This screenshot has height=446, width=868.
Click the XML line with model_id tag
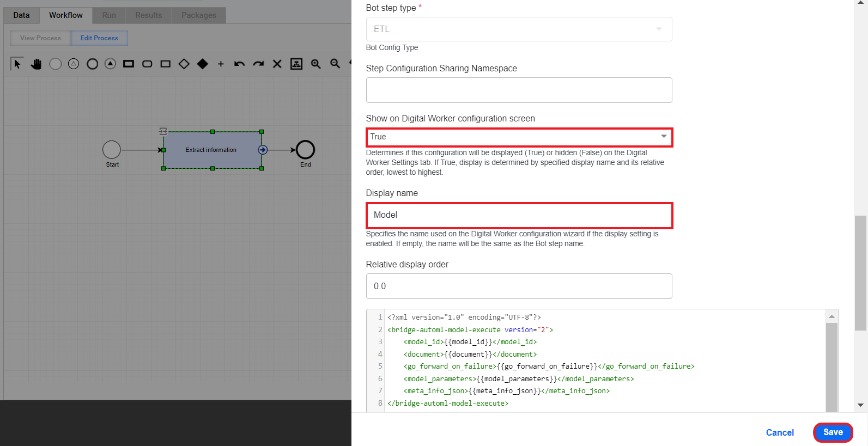click(x=470, y=342)
